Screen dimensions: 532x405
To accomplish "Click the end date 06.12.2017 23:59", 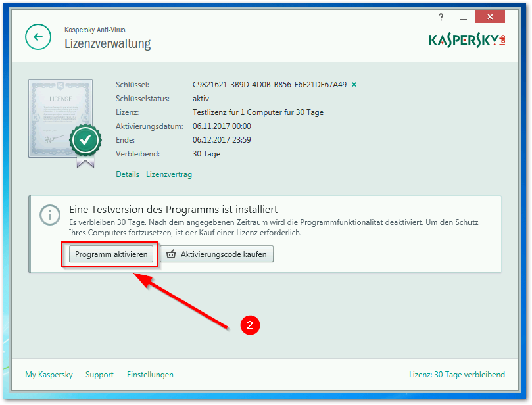I will click(222, 140).
